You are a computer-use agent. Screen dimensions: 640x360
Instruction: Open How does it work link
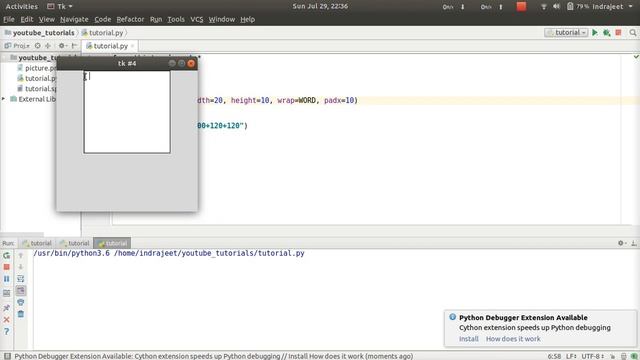513,339
